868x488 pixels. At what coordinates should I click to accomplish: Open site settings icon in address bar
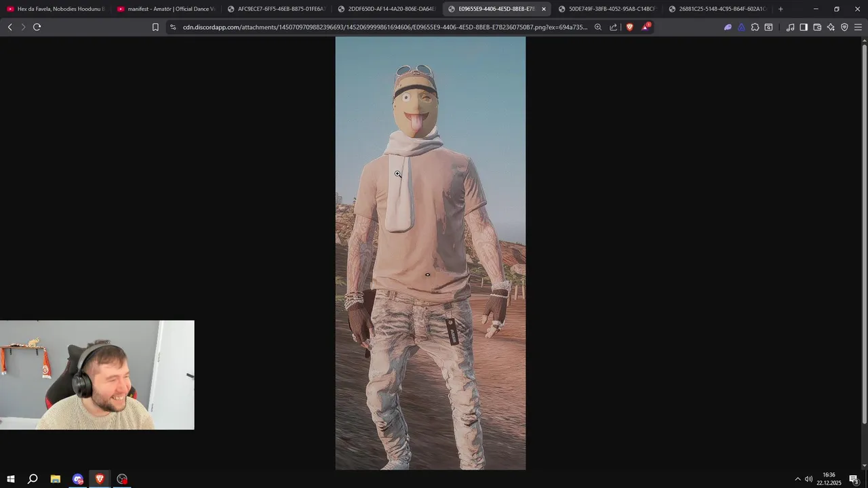click(x=173, y=27)
